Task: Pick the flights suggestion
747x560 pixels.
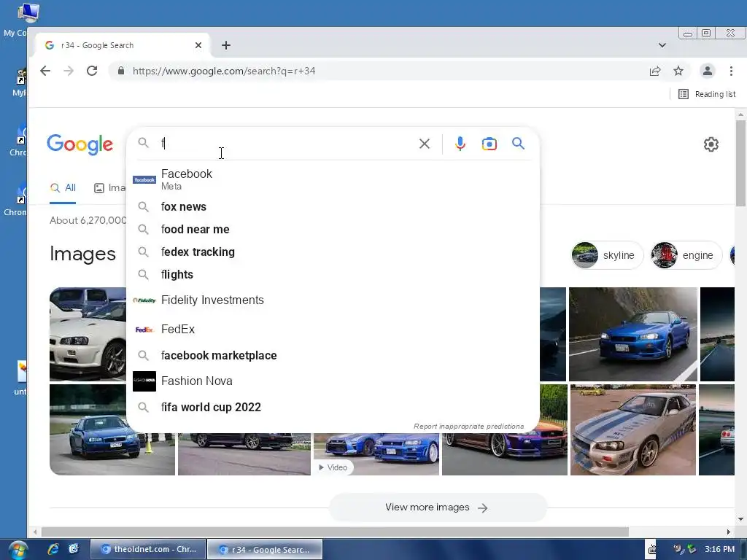Action: click(x=333, y=274)
